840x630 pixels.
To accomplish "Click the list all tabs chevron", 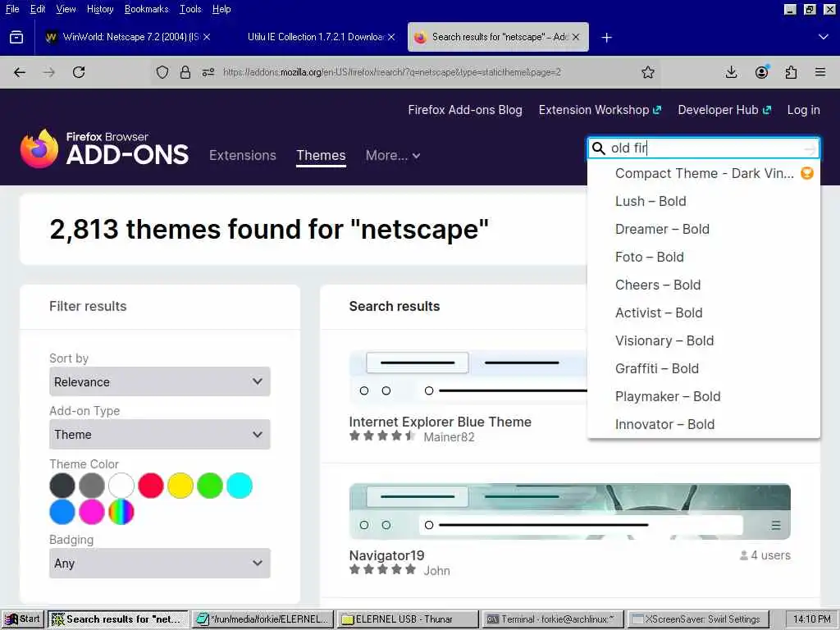I will pos(824,37).
